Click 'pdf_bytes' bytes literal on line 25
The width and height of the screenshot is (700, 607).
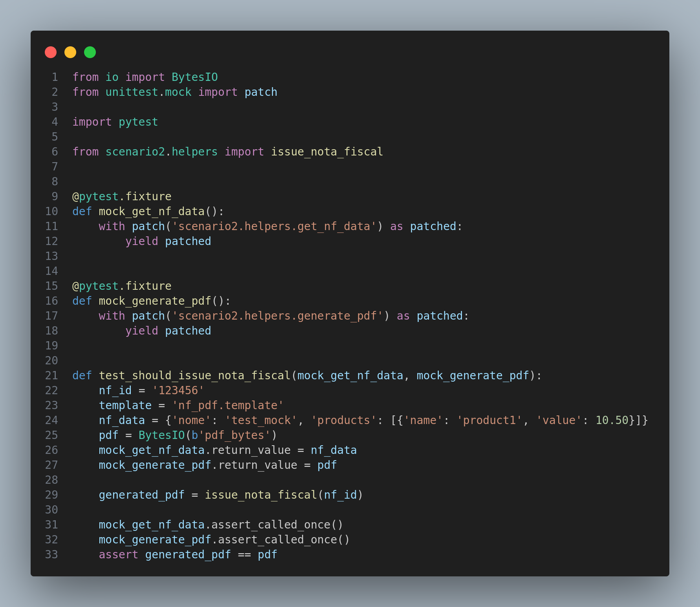234,435
